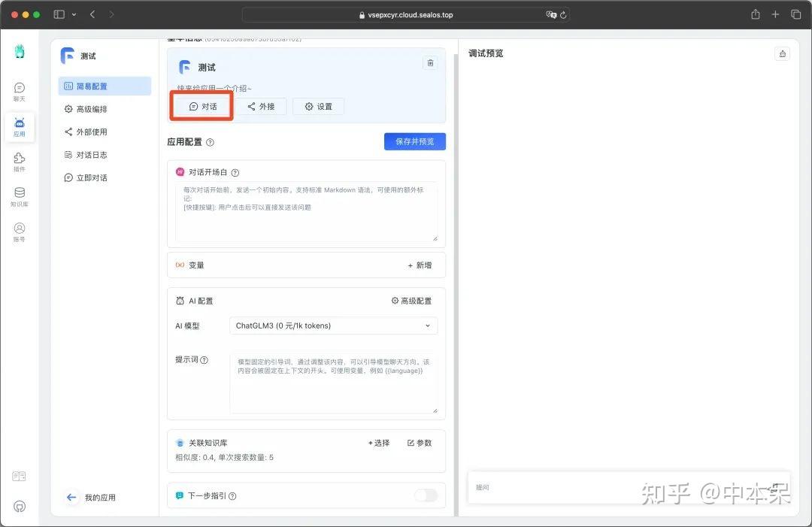
Task: Click the back arrow beside 我的应用
Action: (71, 497)
